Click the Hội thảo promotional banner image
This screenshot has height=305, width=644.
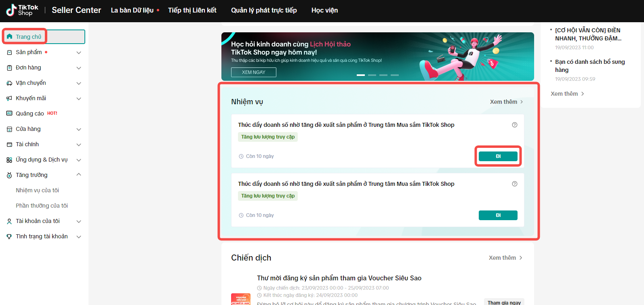point(378,57)
